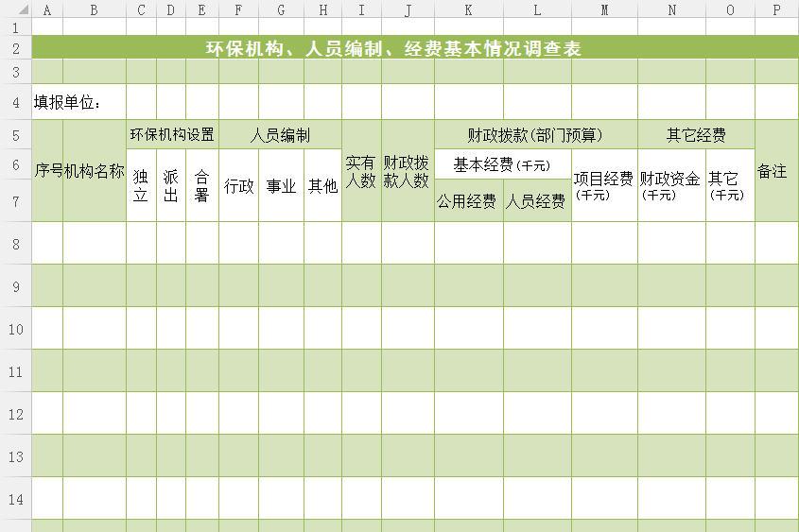Click the 其它经费 header cell
This screenshot has width=799, height=532.
(696, 135)
